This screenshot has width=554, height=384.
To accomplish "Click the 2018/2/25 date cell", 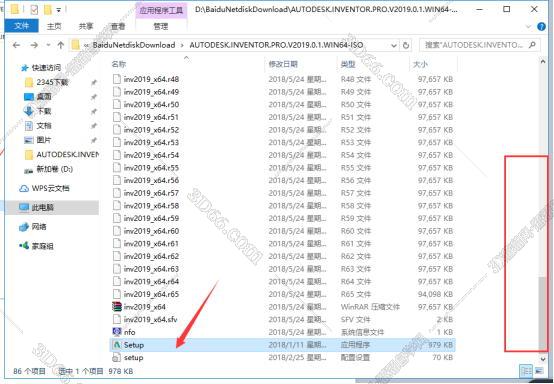I will pos(297,358).
